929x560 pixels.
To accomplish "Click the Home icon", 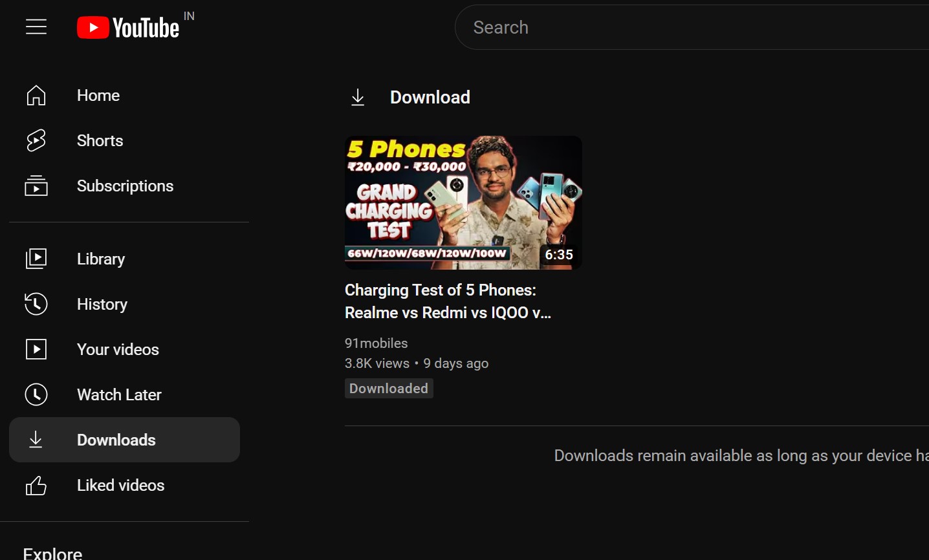I will [36, 95].
